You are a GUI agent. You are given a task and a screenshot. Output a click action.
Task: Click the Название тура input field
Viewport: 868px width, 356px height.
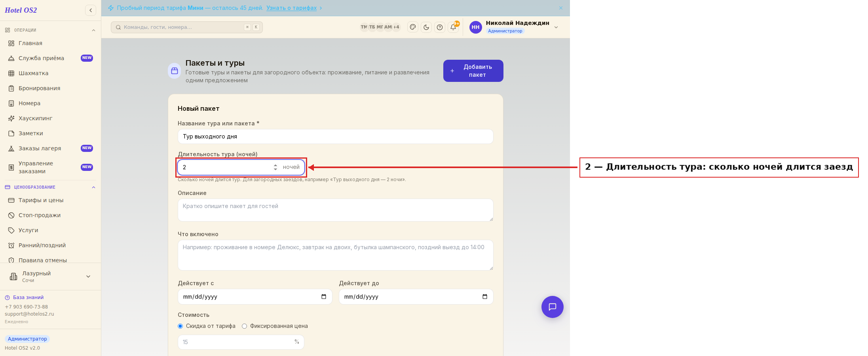pyautogui.click(x=336, y=136)
